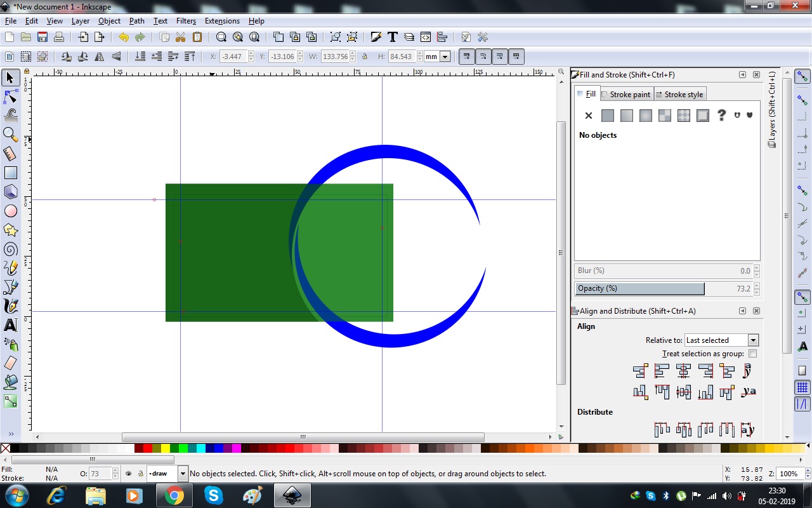The width and height of the screenshot is (812, 508).
Task: Launch Google Chrome from the taskbar
Action: click(x=174, y=495)
